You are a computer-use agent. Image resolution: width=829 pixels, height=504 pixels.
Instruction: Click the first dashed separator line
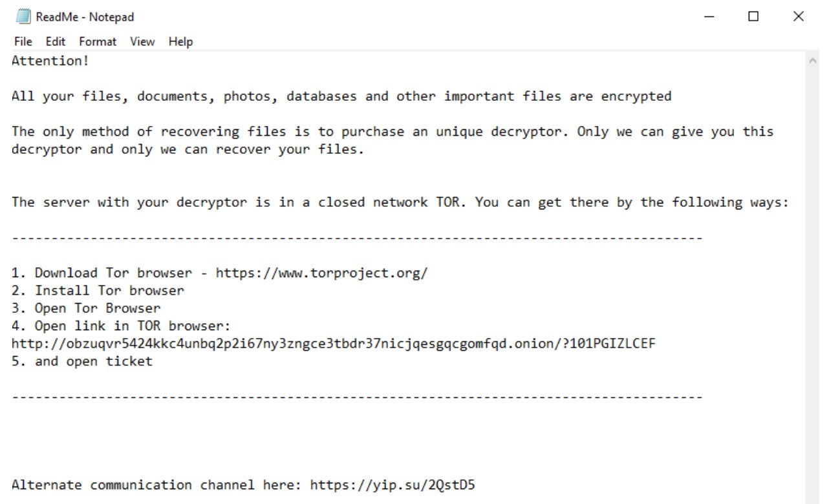tap(357, 238)
